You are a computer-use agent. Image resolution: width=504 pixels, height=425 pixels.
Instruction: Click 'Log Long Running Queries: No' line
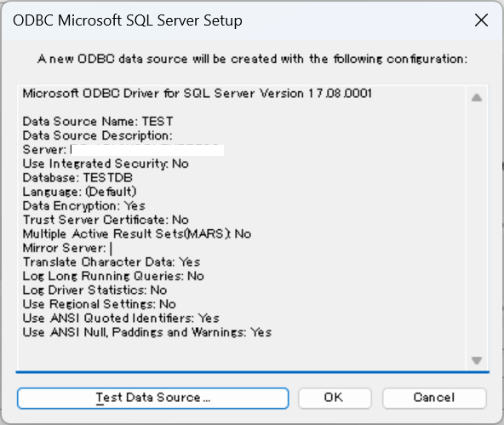click(113, 276)
